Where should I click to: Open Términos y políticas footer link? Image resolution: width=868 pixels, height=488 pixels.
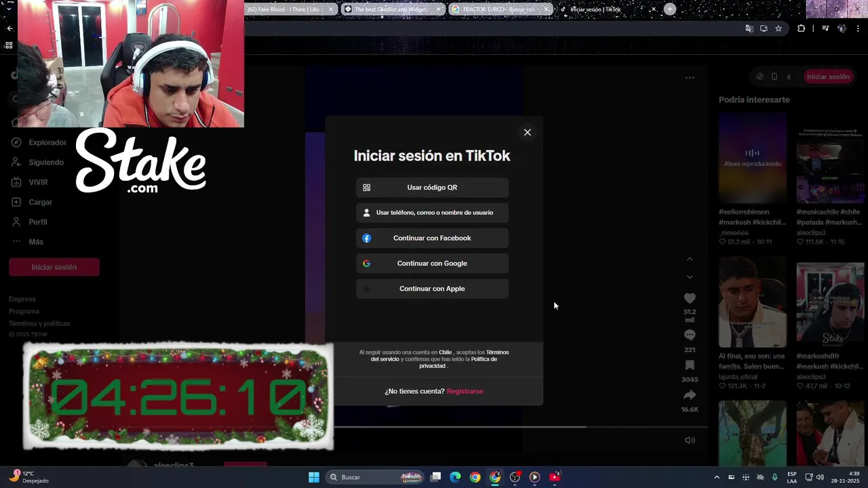point(39,323)
